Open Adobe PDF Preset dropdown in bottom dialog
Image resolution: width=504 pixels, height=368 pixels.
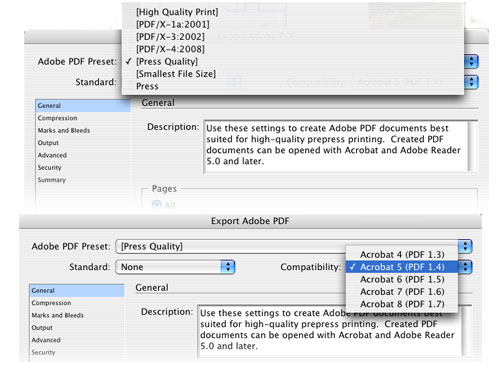tap(293, 246)
